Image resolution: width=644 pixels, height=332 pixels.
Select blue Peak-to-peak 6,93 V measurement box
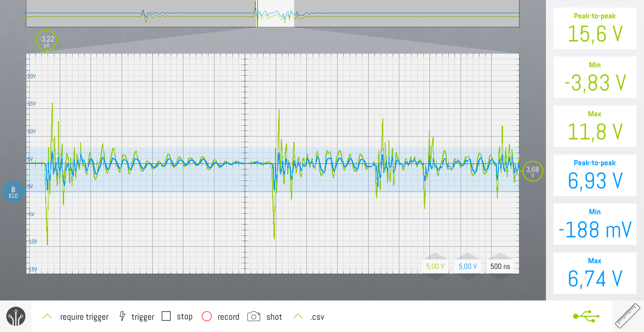pos(594,175)
